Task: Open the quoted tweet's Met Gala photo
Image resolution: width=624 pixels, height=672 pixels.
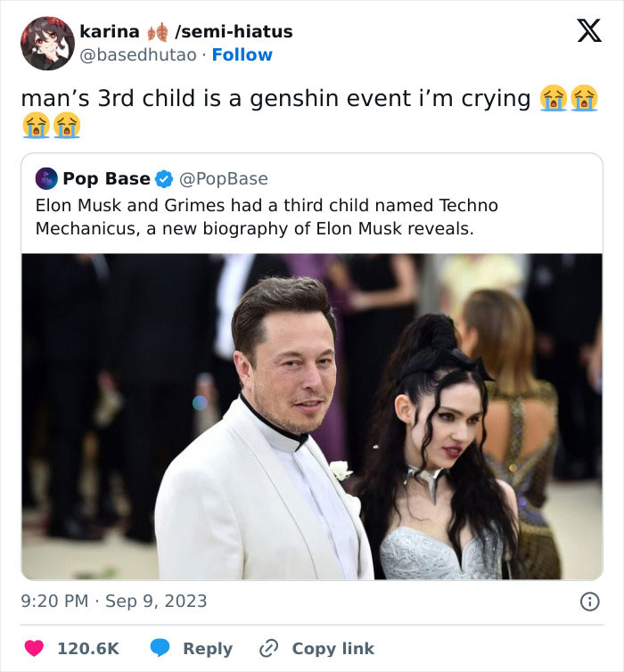Action: (x=312, y=416)
